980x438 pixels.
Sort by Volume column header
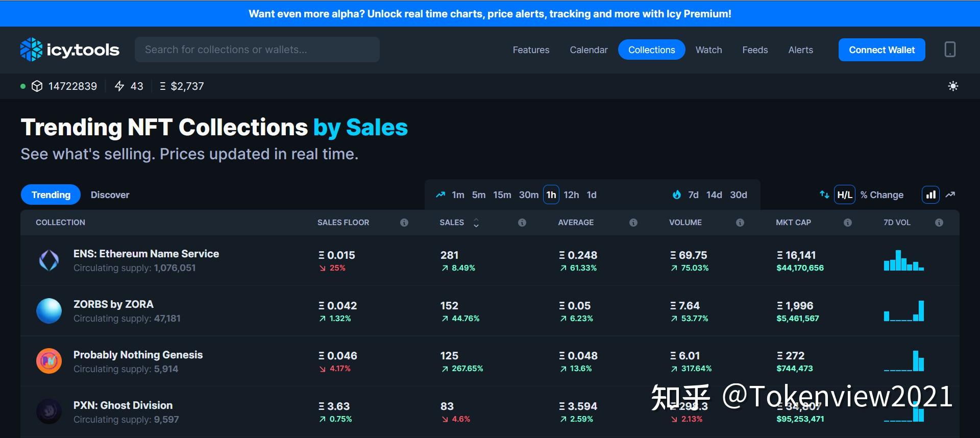click(685, 223)
